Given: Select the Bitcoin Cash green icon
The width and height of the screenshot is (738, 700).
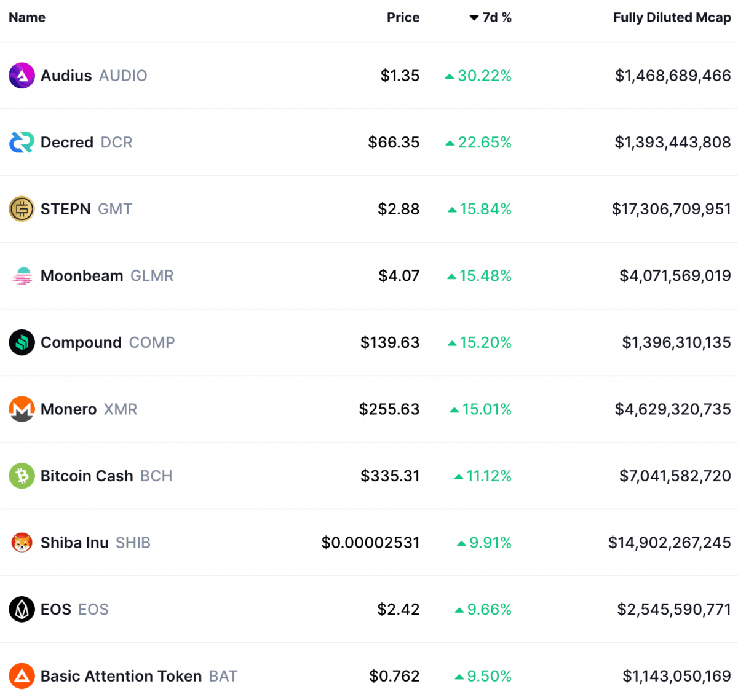Looking at the screenshot, I should pos(22,476).
